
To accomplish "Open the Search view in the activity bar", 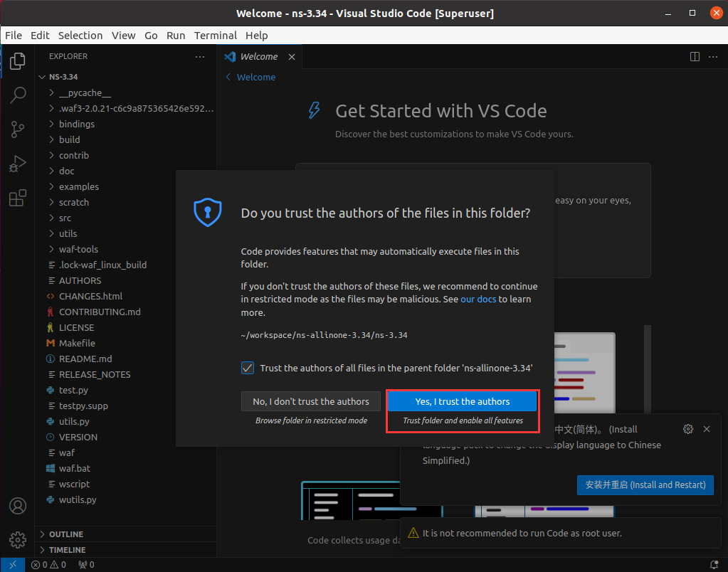I will point(18,95).
